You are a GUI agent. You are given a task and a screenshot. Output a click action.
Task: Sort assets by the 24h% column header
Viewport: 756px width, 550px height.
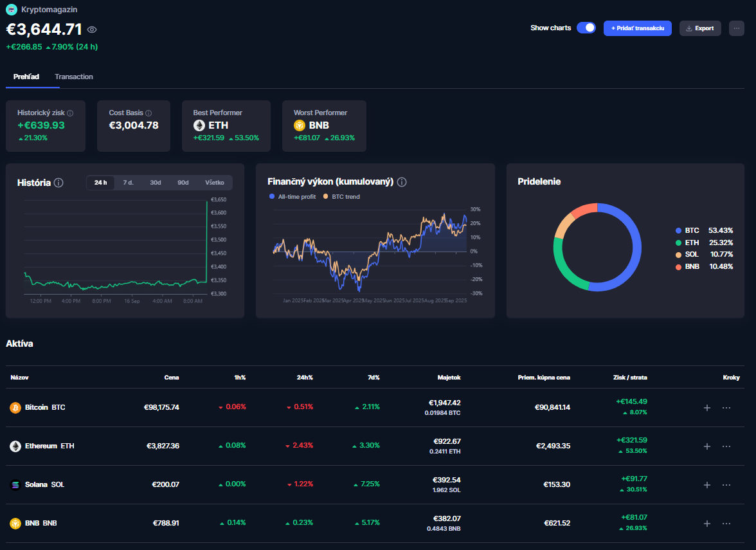tap(305, 378)
